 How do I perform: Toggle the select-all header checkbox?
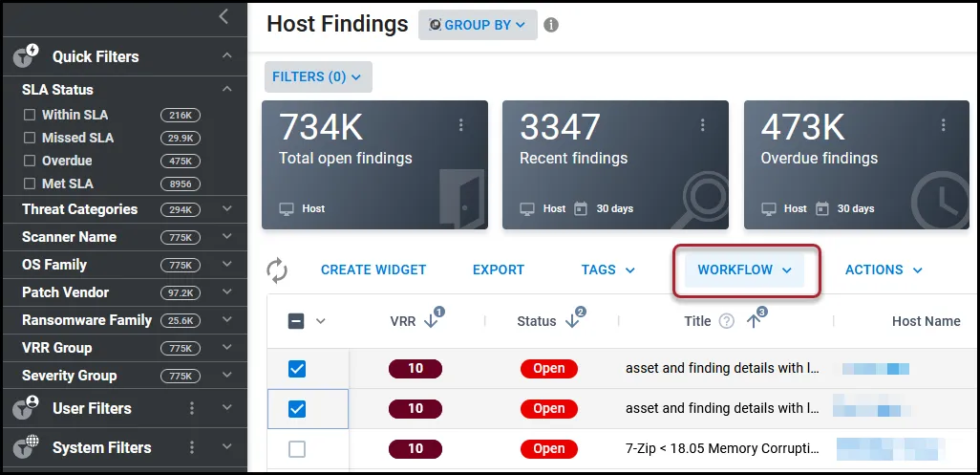(296, 321)
